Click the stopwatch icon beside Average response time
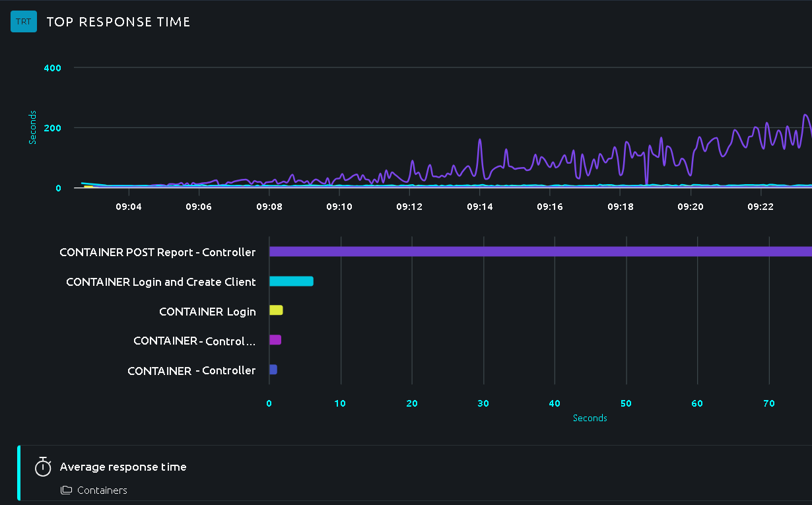Viewport: 812px width, 505px height. [x=43, y=467]
